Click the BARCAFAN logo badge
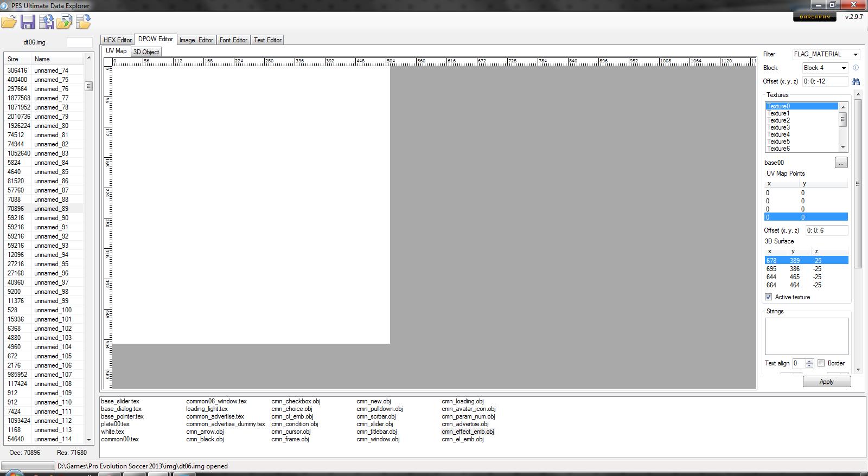Screen dimensions: 868x476 (814, 17)
